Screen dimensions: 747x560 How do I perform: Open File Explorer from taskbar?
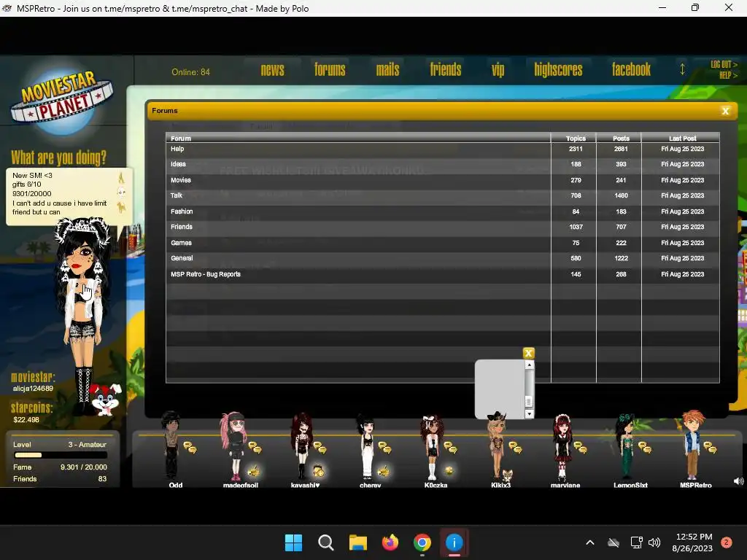[x=357, y=542]
